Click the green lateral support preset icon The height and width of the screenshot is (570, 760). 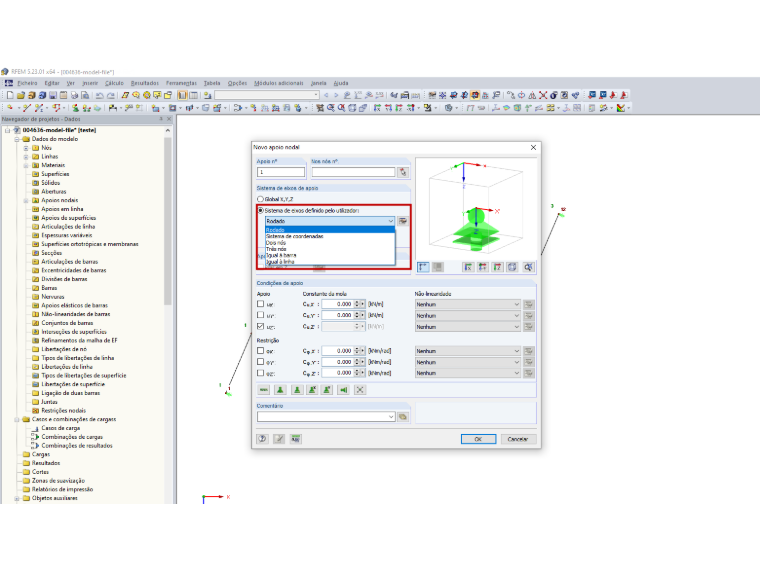[x=344, y=390]
